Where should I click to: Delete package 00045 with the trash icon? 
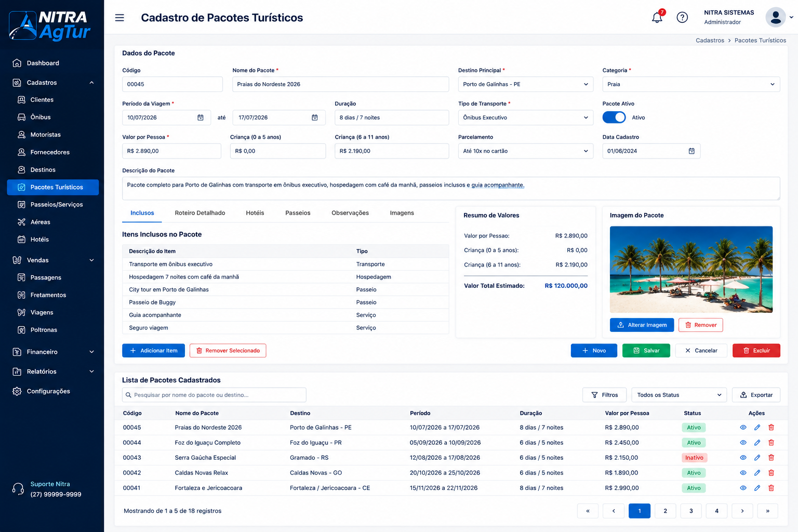[771, 428]
